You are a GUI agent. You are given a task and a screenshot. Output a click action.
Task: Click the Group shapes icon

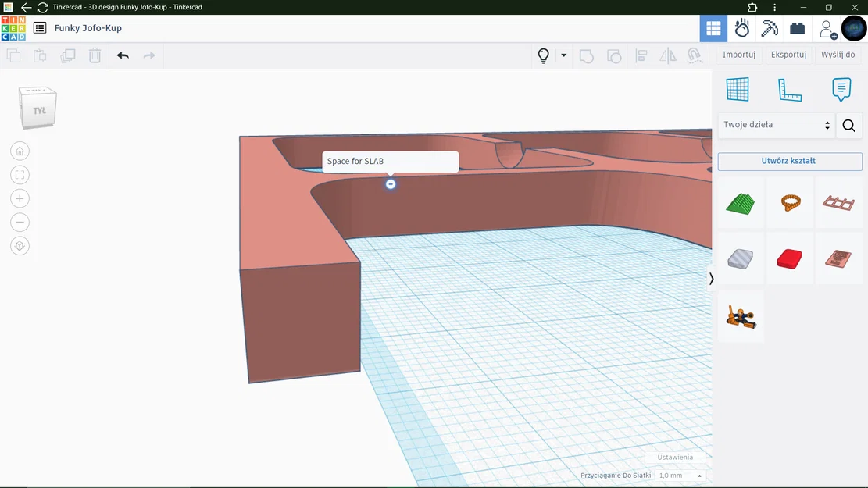tap(587, 56)
